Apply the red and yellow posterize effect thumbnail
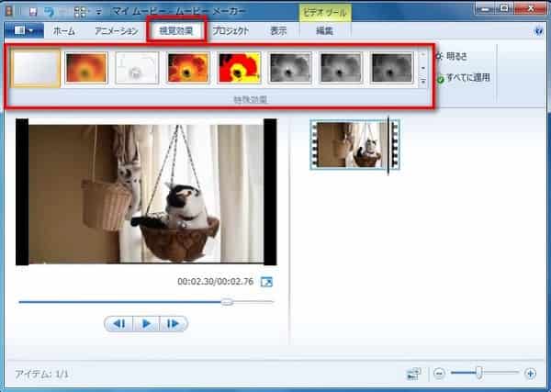 pyautogui.click(x=240, y=68)
